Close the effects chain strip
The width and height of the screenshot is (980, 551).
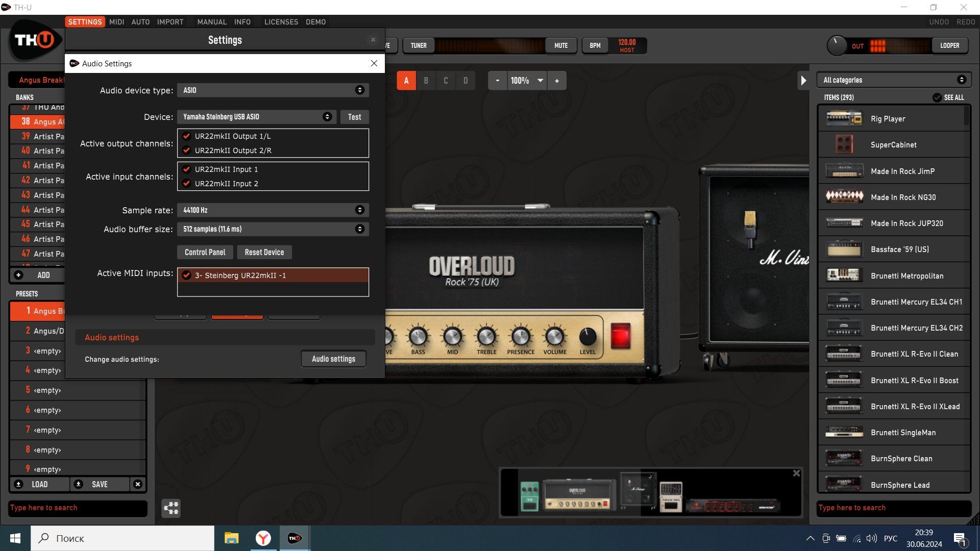point(796,473)
